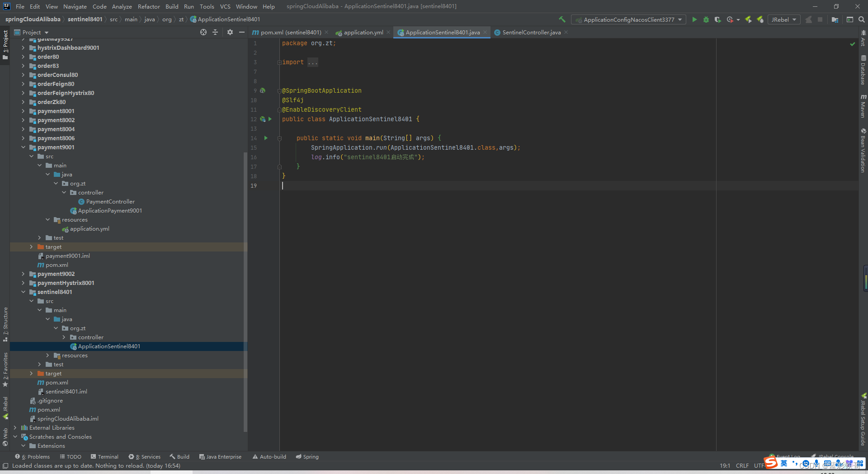Run with JRebel rocket icon

pyautogui.click(x=748, y=19)
